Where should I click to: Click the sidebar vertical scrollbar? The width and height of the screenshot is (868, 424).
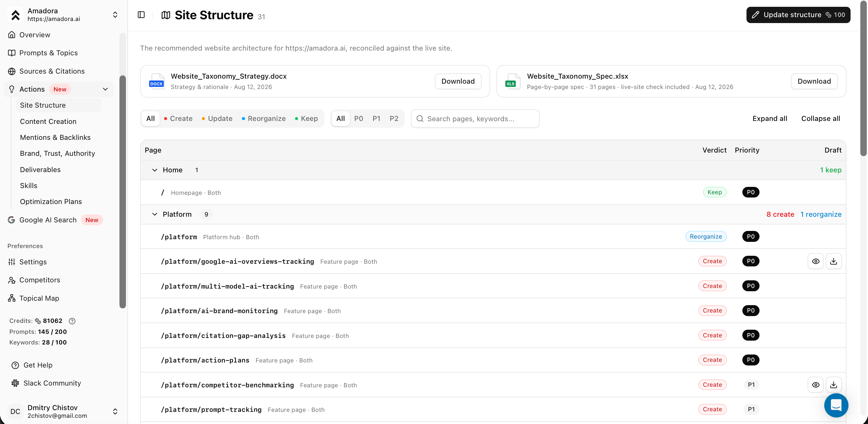[123, 191]
